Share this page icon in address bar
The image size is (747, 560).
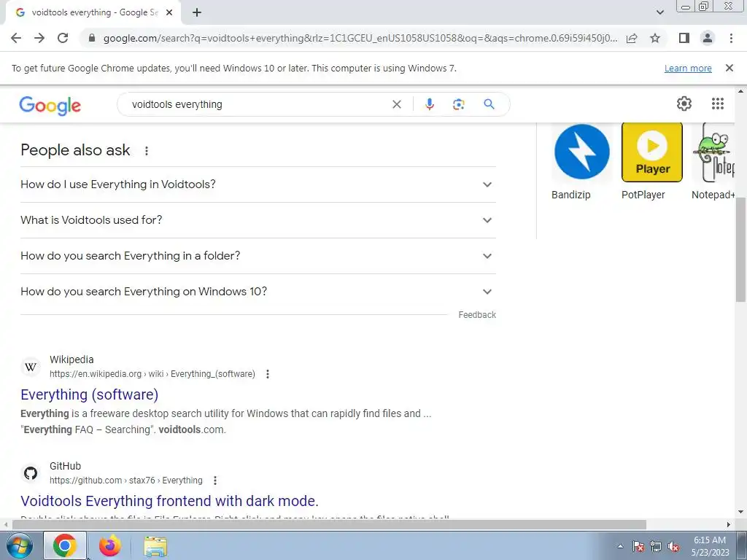pos(632,38)
